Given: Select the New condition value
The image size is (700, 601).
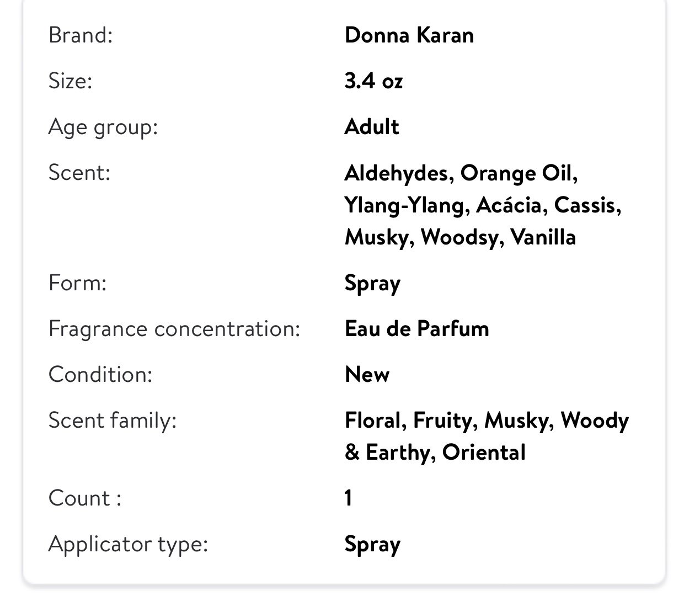Looking at the screenshot, I should (367, 375).
